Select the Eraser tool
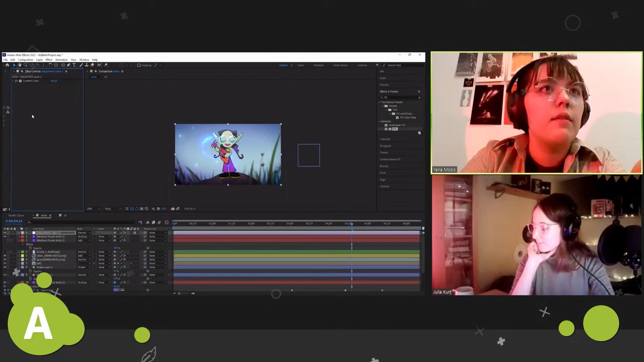Viewport: 644px width, 362px height. point(92,65)
